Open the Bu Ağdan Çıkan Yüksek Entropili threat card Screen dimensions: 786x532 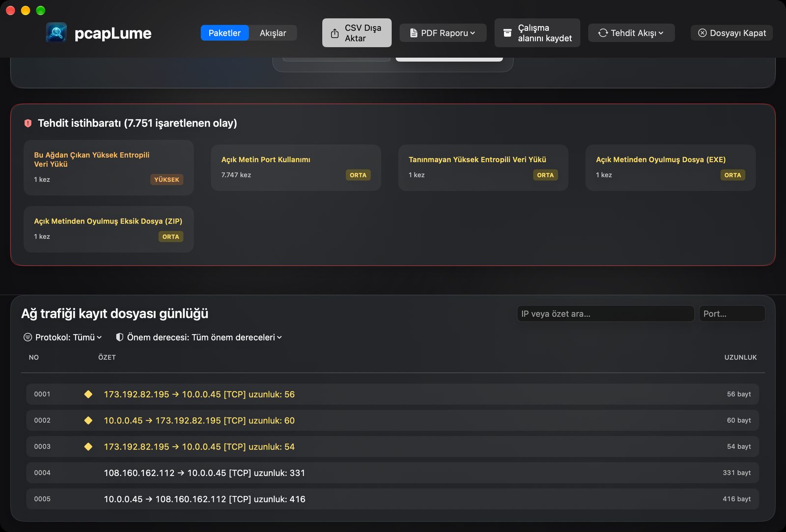109,168
